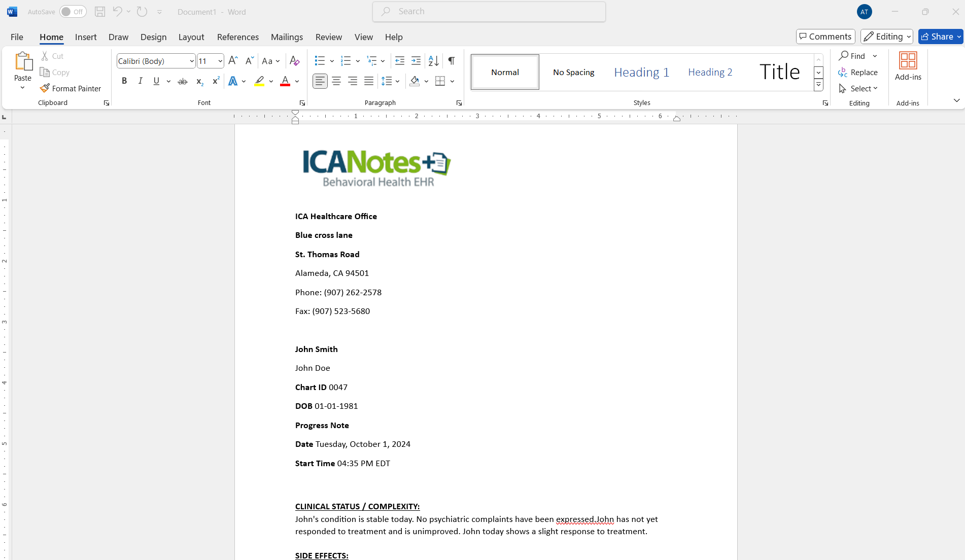Toggle Bold formatting

pyautogui.click(x=124, y=81)
